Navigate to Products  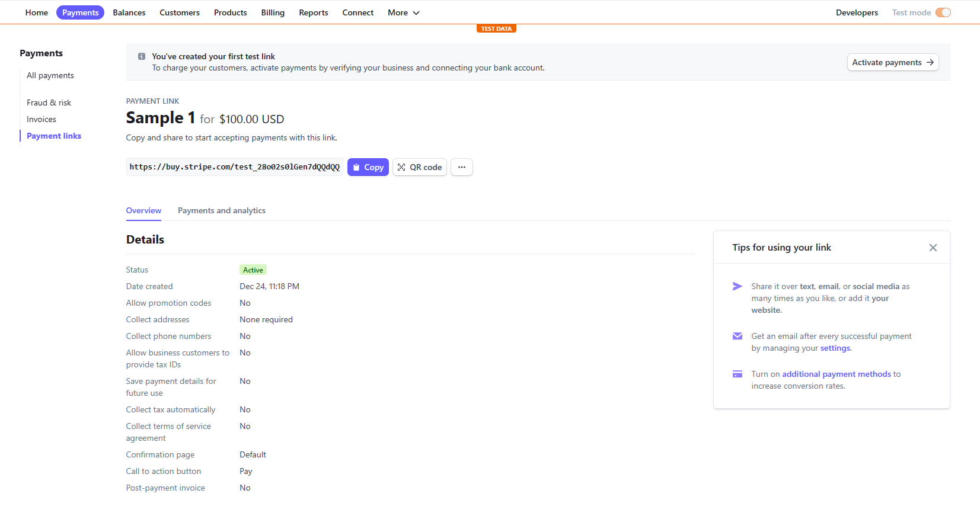pyautogui.click(x=231, y=12)
